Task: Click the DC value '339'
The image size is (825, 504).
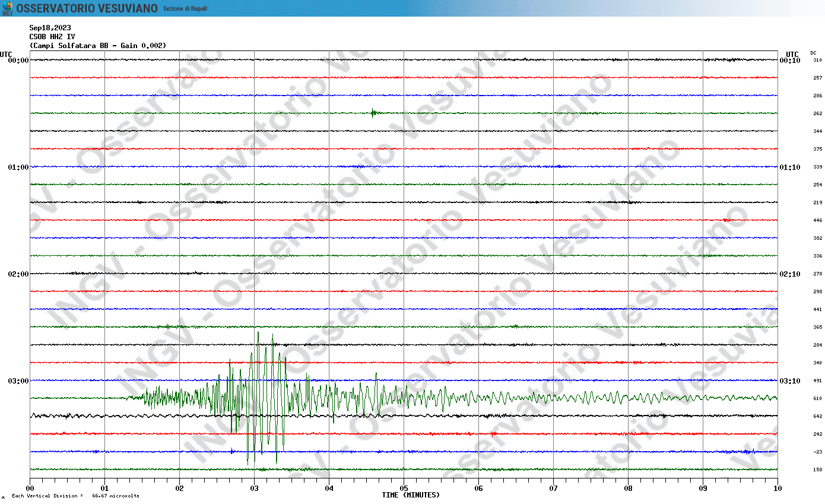Action: [817, 167]
